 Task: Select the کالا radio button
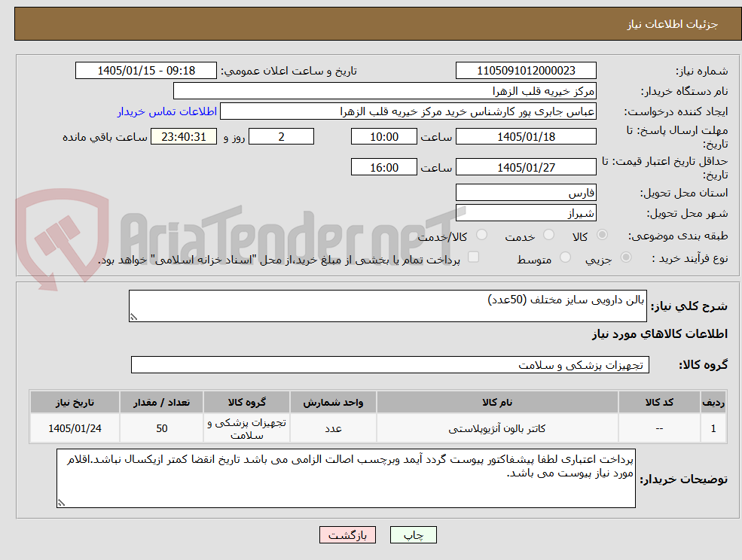(x=603, y=235)
